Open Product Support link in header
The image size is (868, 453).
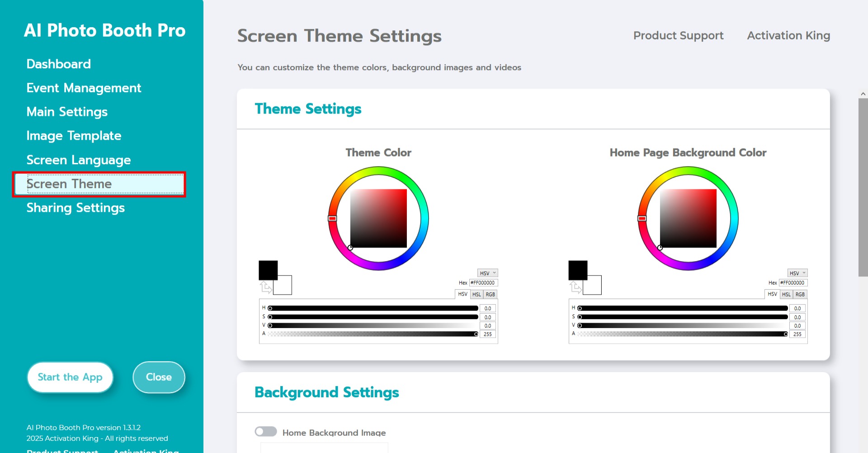(x=678, y=36)
